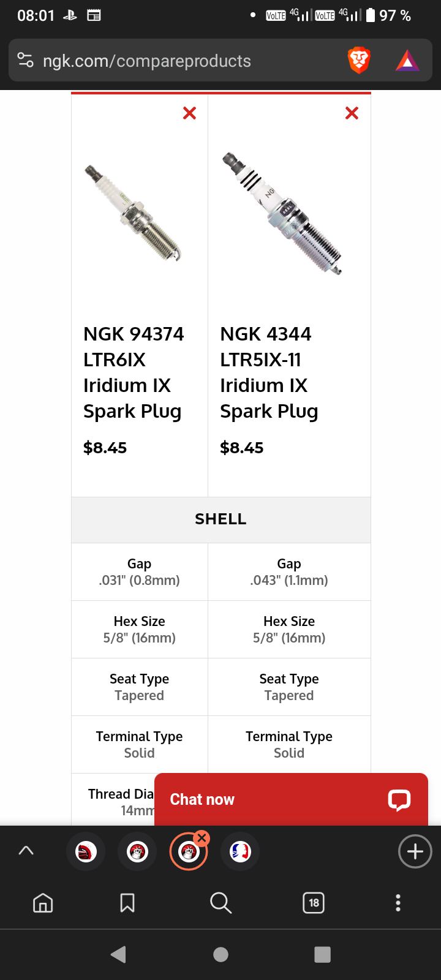
Task: Close the currently active tab in strip
Action: point(202,838)
